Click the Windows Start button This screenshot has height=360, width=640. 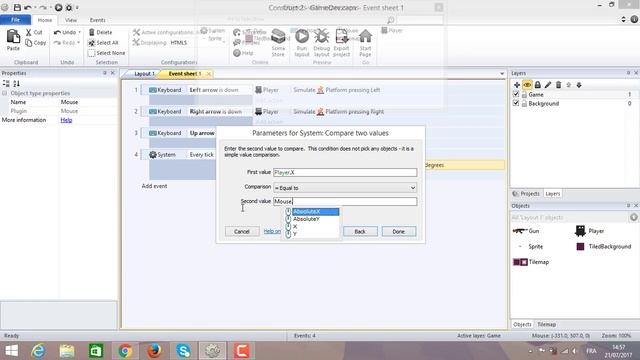11,351
